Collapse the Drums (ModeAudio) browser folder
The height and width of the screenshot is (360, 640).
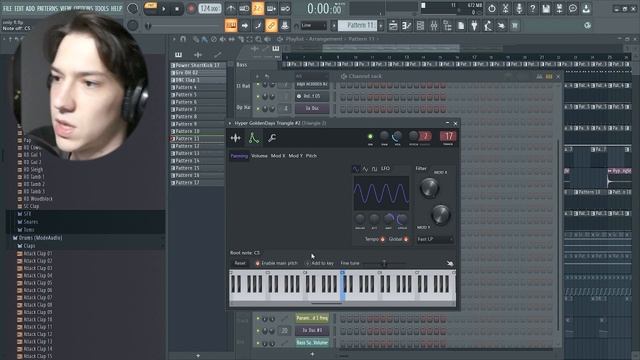tap(40, 238)
